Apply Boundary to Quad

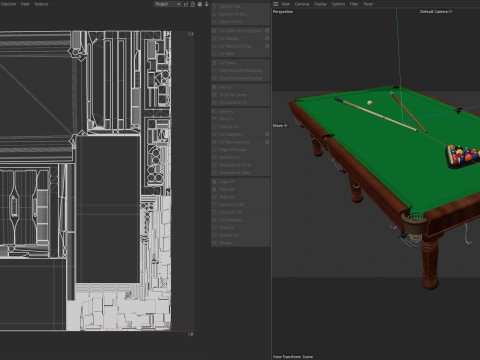(240, 173)
